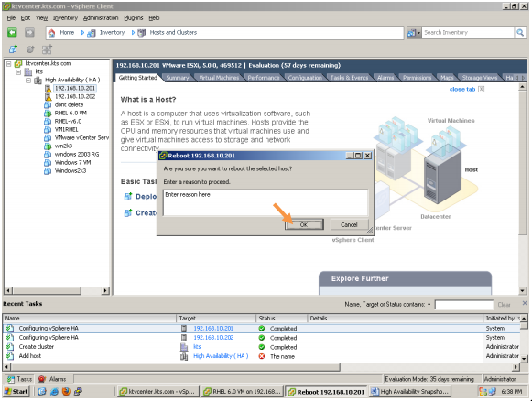Collapse the ktvcenter.kts.com root node
Image resolution: width=532 pixels, height=401 pixels.
[x=9, y=63]
